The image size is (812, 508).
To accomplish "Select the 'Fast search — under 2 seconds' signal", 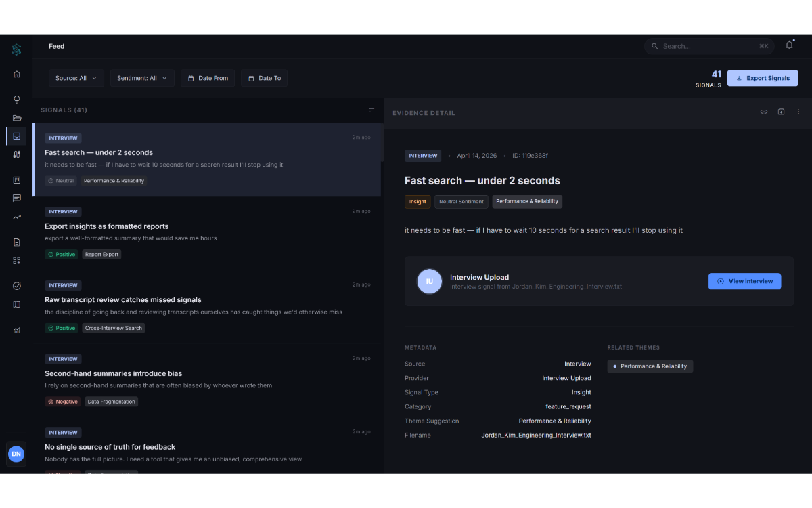I will (207, 160).
